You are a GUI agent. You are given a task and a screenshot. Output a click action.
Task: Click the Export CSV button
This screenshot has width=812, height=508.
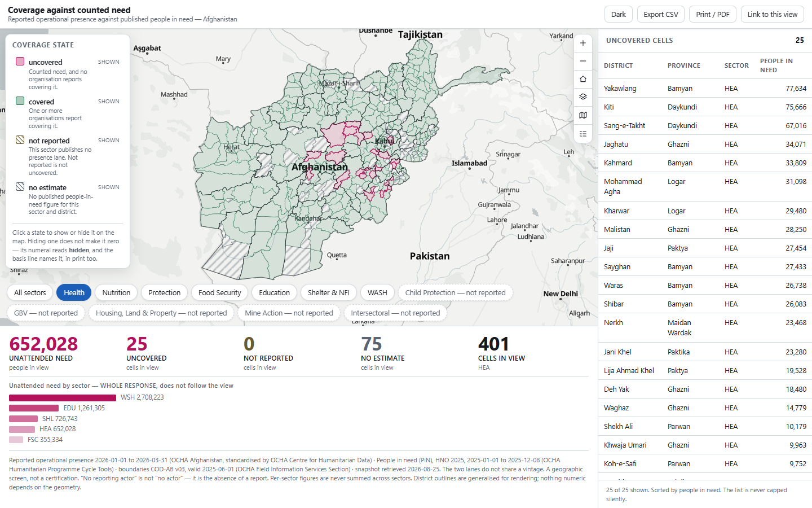[x=661, y=14]
